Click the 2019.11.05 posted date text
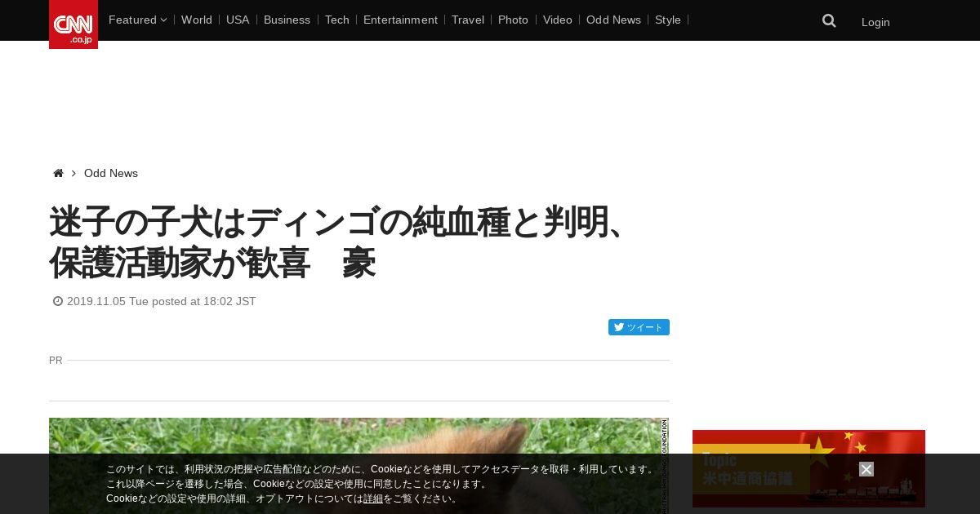This screenshot has height=514, width=980. click(161, 301)
